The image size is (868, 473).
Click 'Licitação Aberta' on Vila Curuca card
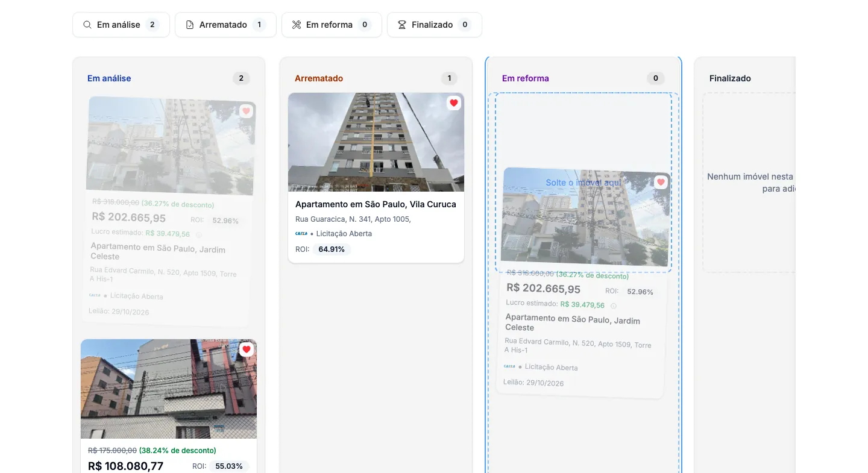pos(344,234)
